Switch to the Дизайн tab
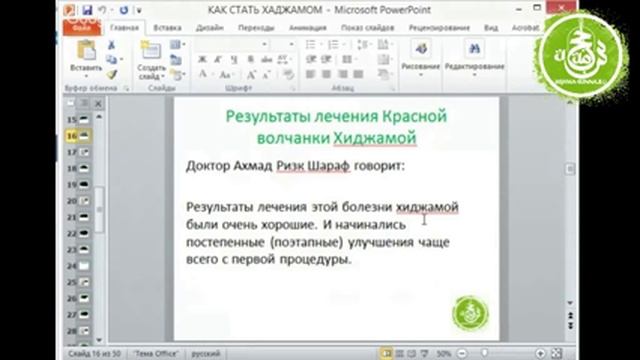 point(209,28)
